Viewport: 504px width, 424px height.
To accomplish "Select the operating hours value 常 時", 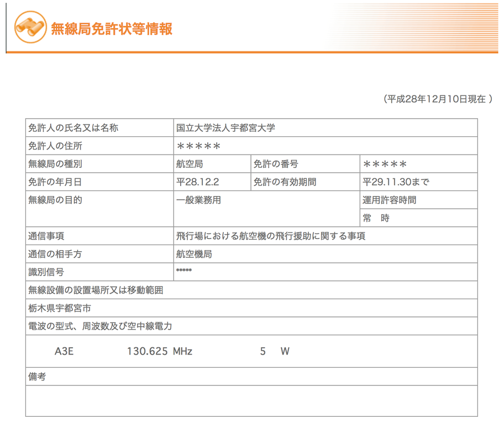I will coord(376,218).
